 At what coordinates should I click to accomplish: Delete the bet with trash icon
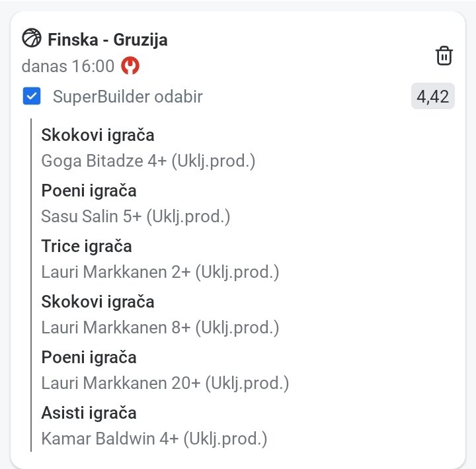[x=444, y=56]
